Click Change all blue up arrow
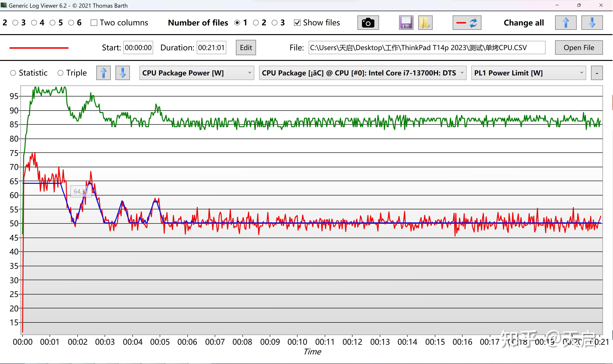 (565, 23)
